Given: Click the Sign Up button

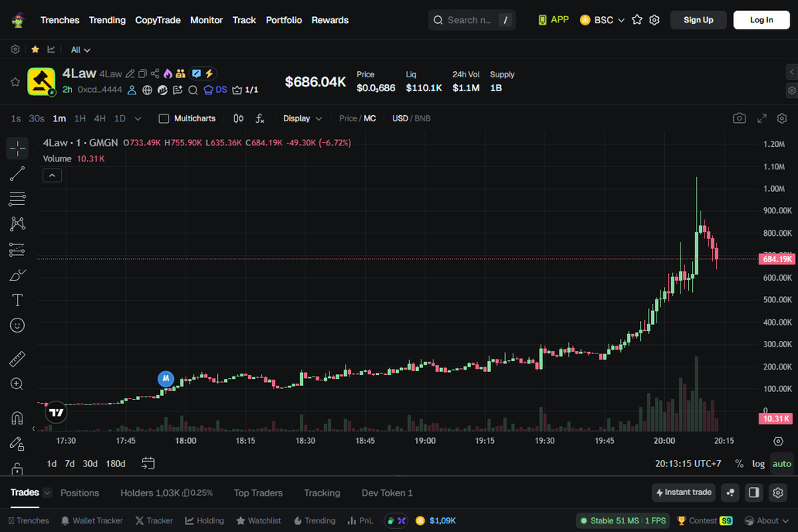Looking at the screenshot, I should coord(698,20).
